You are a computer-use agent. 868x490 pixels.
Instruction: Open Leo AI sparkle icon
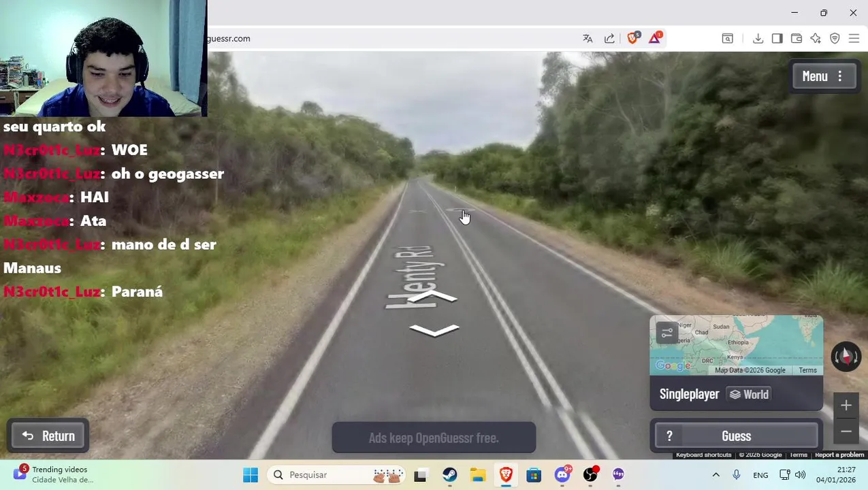816,39
